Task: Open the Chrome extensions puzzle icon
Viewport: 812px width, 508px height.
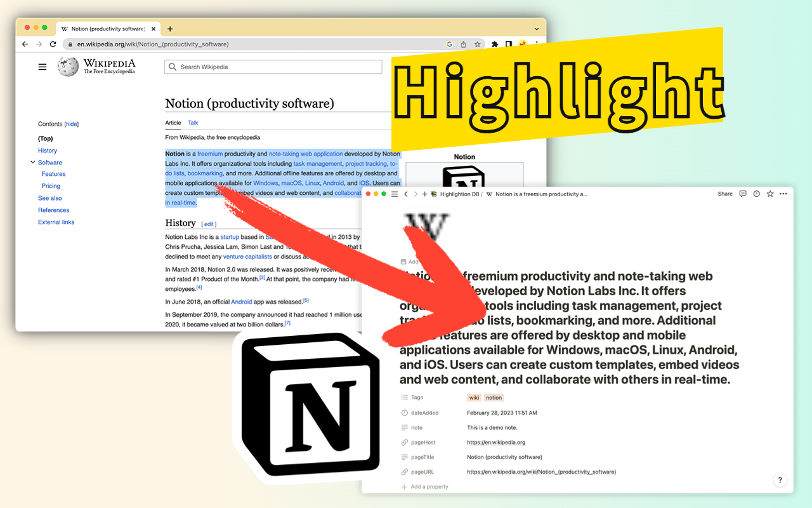Action: pyautogui.click(x=495, y=44)
